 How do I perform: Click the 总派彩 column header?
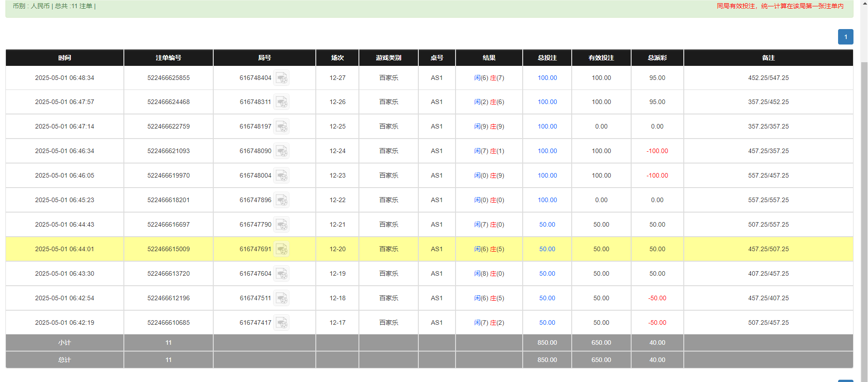(657, 58)
